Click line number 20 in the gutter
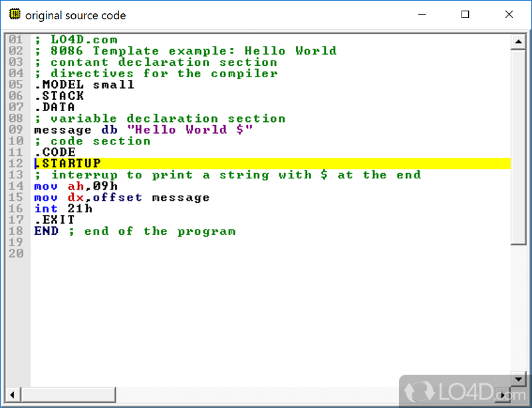 [16, 254]
